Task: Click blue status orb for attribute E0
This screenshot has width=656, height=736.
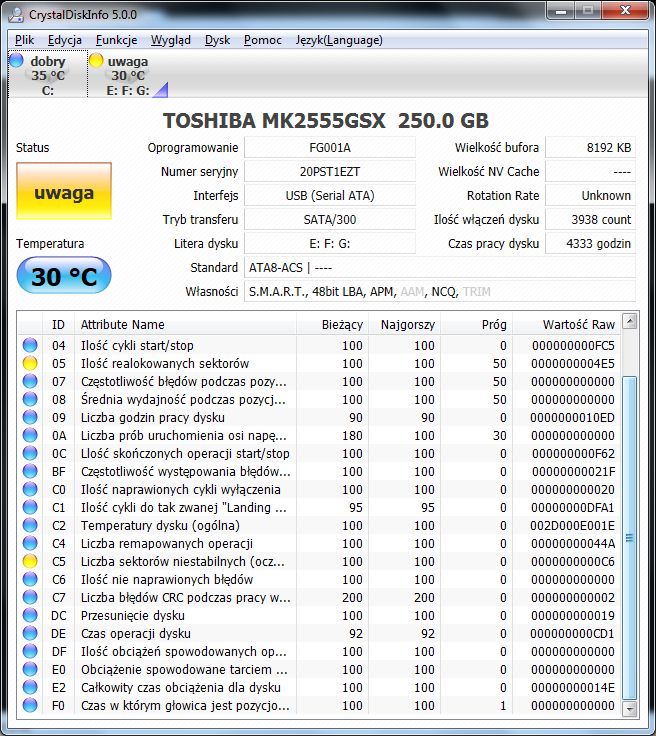Action: [x=30, y=669]
